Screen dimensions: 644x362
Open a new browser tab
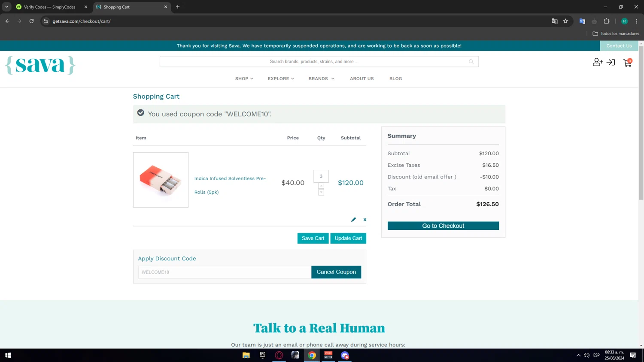coord(178,7)
